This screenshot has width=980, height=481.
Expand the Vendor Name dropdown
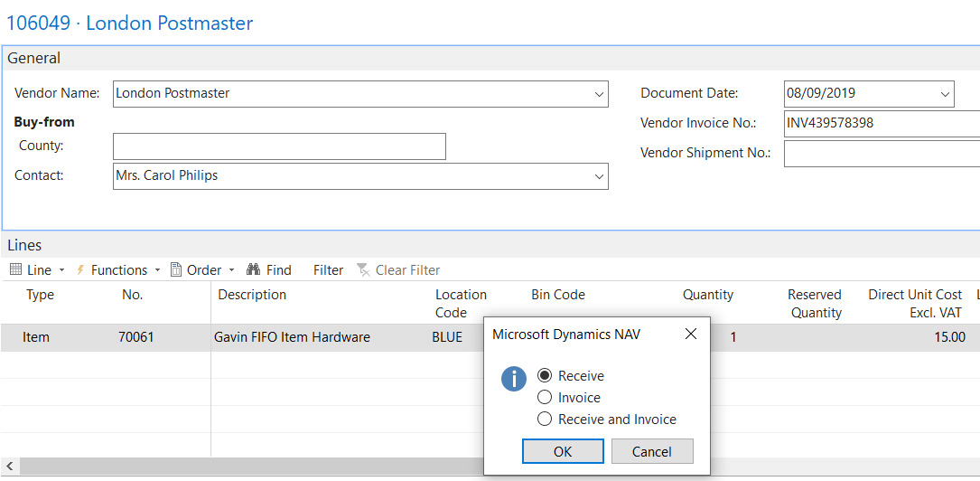[599, 94]
